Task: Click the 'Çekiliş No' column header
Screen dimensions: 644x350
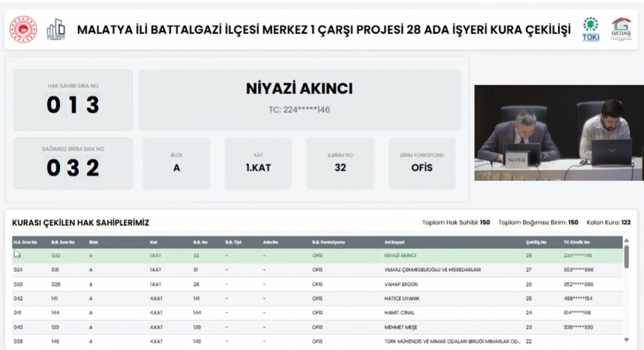Action: 536,242
